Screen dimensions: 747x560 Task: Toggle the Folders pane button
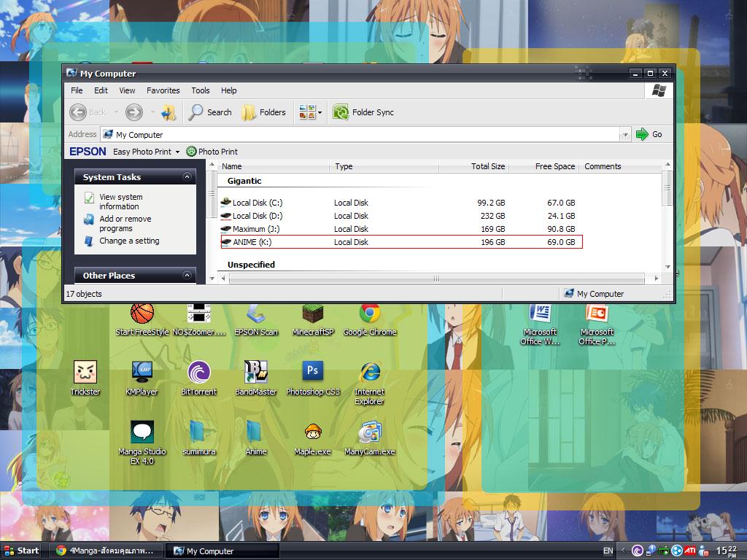click(264, 112)
